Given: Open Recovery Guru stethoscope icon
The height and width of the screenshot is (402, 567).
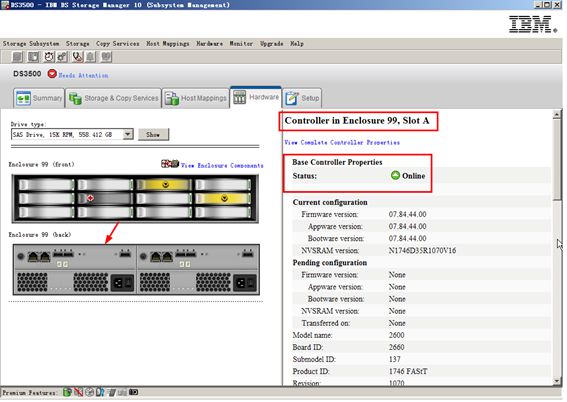Looking at the screenshot, I should pos(77,57).
